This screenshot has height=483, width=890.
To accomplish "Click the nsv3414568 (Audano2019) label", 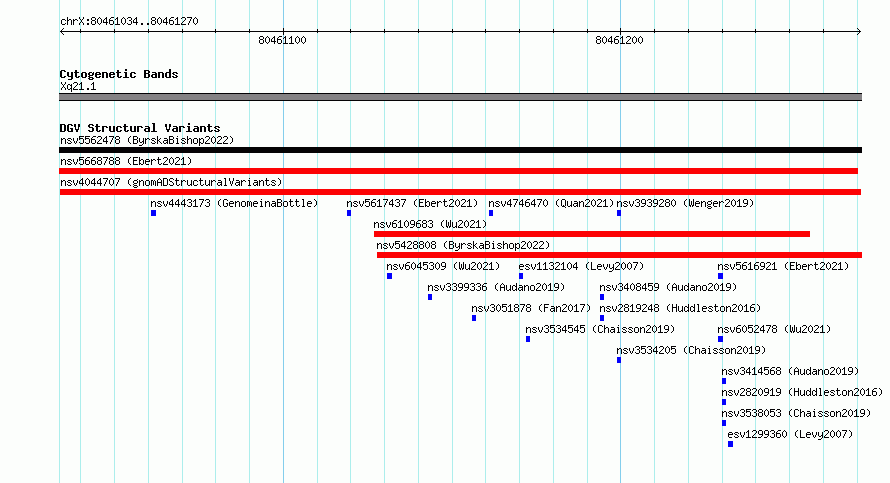I will click(790, 371).
